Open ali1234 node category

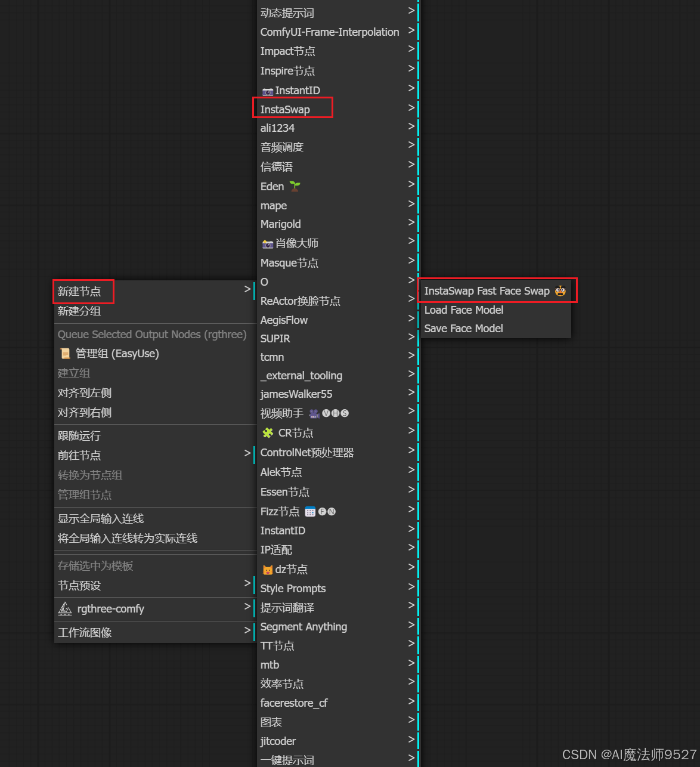(337, 128)
